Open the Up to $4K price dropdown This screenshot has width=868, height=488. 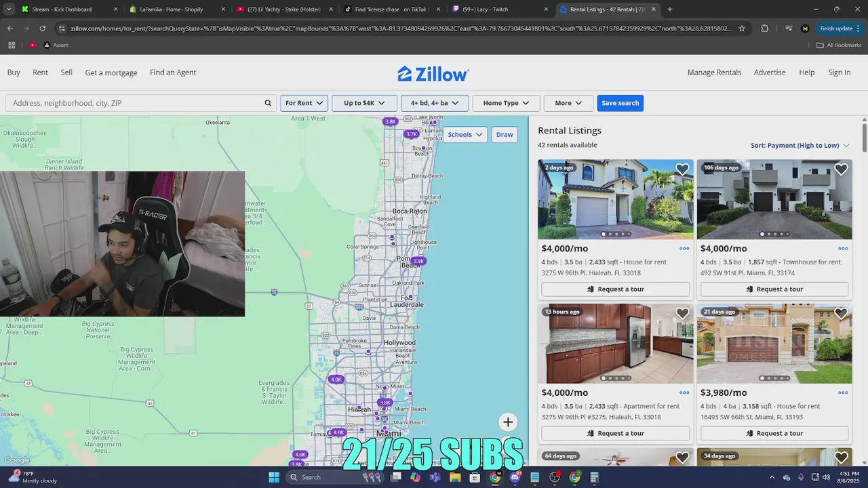[364, 103]
